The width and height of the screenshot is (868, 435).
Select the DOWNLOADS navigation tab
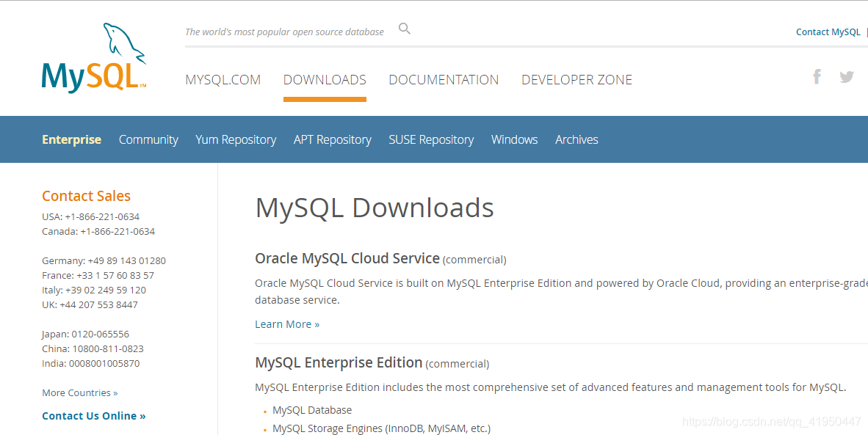325,80
